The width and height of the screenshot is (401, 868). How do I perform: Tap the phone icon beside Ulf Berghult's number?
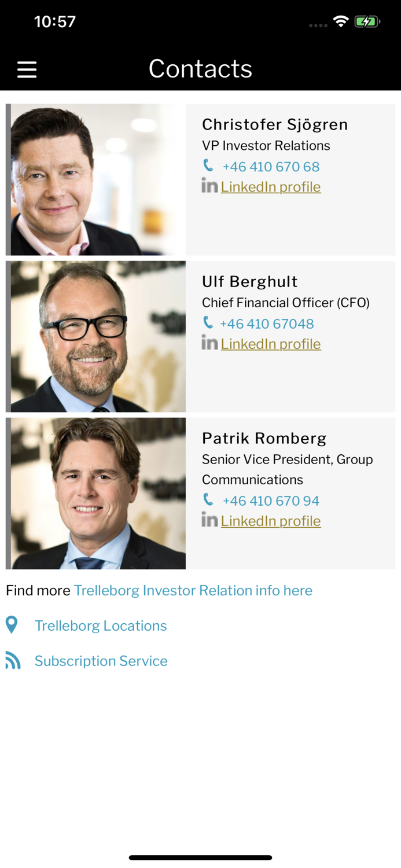click(208, 323)
